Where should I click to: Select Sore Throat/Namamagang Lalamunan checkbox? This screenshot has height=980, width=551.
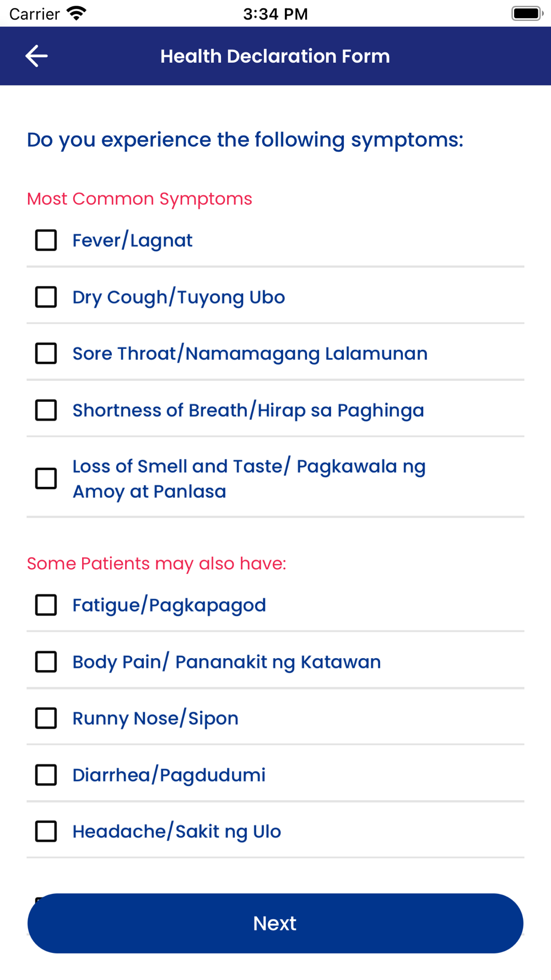[x=46, y=353]
